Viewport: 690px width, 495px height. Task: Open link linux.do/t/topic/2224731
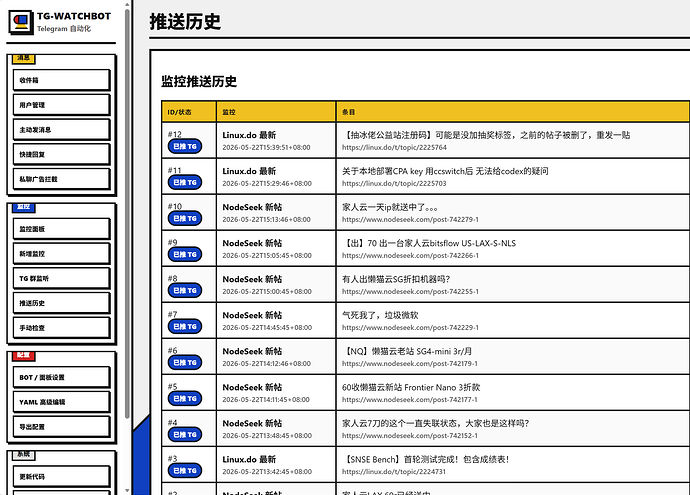(x=394, y=472)
